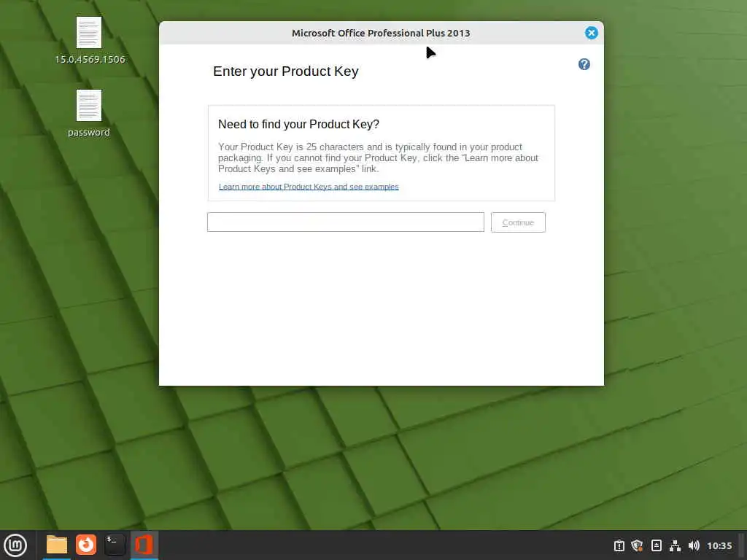Click the product key input field
Screen dimensions: 747x560
click(345, 222)
